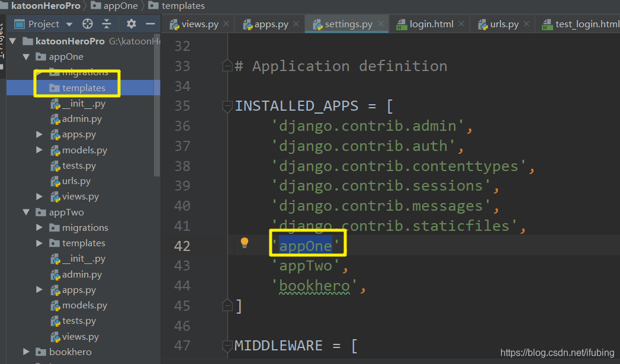Collapse the appTwo folder arrow
This screenshot has width=620, height=364.
[26, 212]
